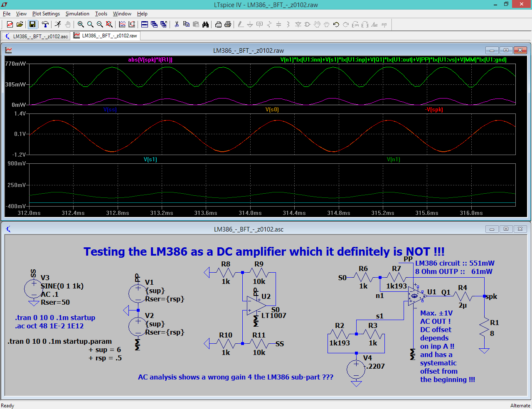This screenshot has width=532, height=409.
Task: Open the Simulation menu
Action: click(77, 14)
